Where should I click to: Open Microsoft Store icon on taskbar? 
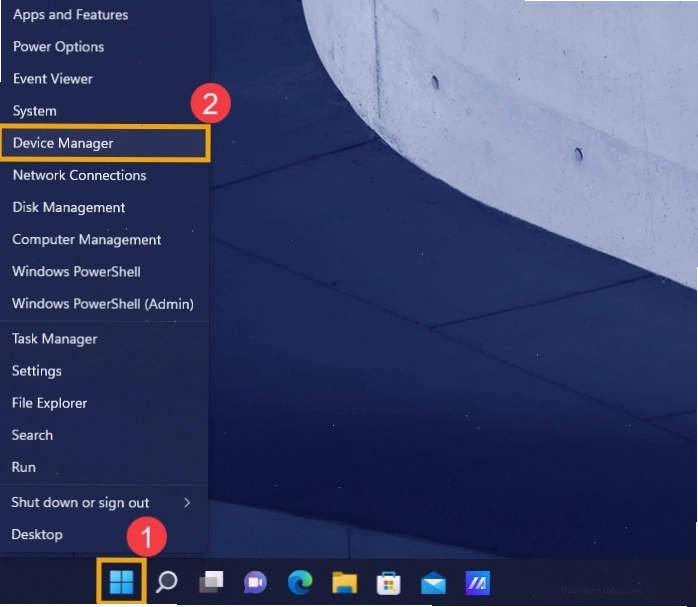(388, 583)
